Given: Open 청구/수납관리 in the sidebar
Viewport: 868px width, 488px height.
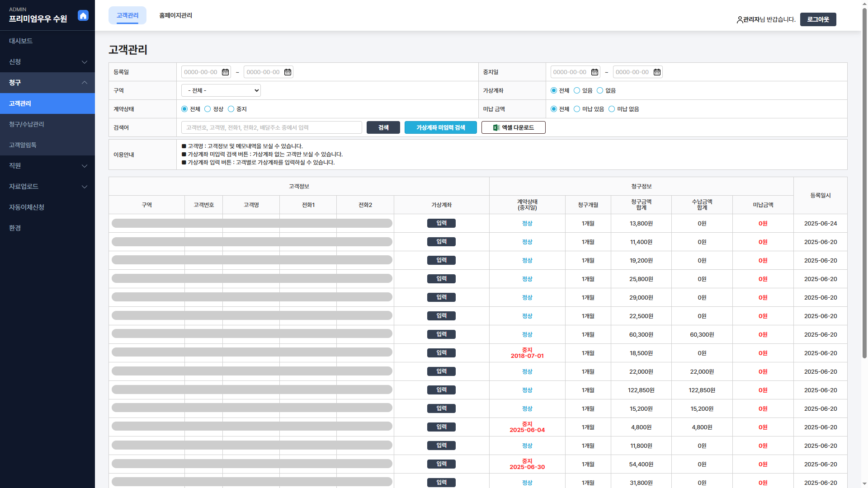Looking at the screenshot, I should [x=27, y=124].
